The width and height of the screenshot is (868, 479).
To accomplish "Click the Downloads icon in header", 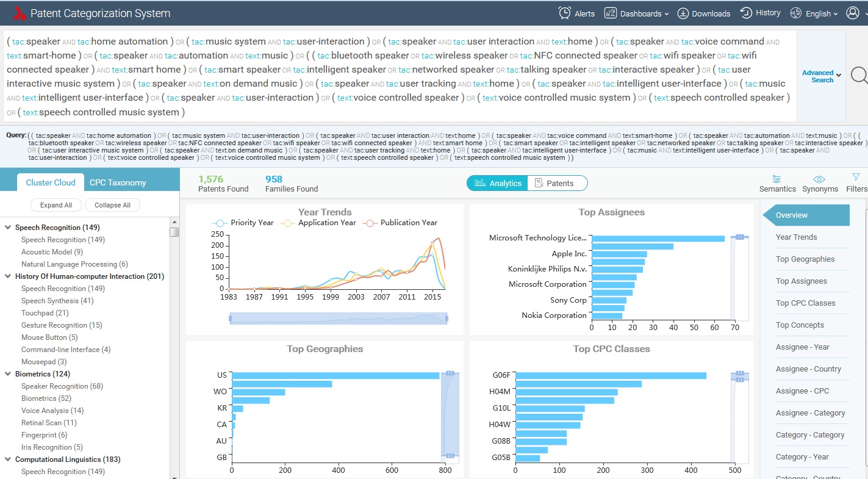I will 683,13.
